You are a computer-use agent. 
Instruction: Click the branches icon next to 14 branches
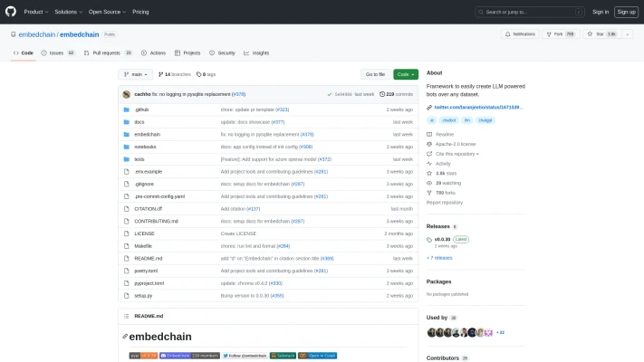161,74
